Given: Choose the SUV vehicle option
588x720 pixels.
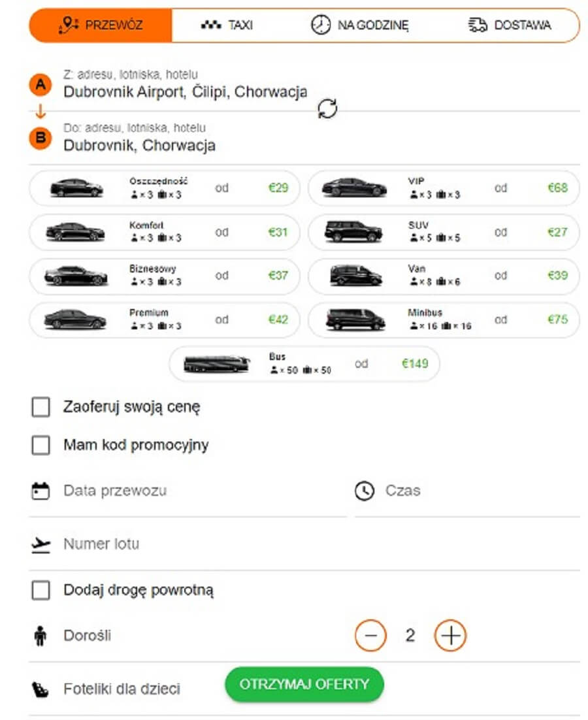Looking at the screenshot, I should tap(444, 232).
